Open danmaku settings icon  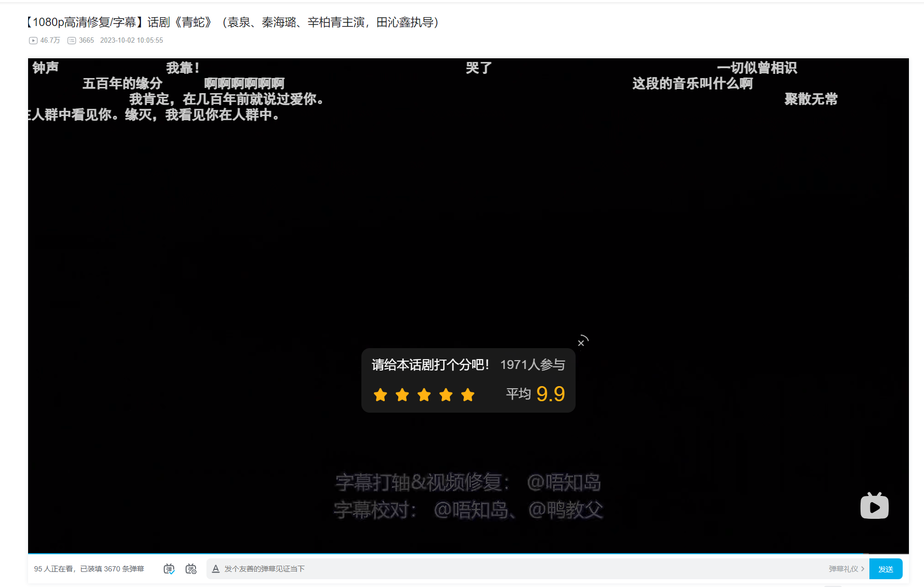click(x=191, y=569)
